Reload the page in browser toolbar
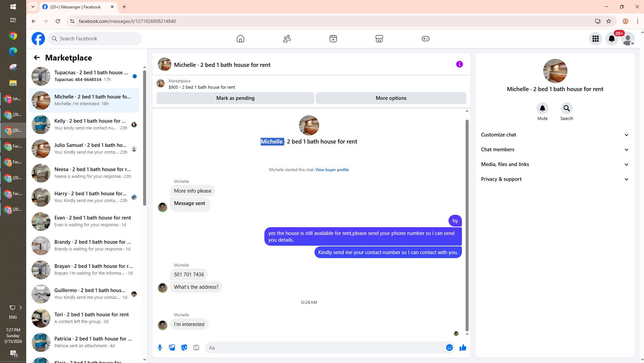The image size is (644, 363). pyautogui.click(x=58, y=21)
